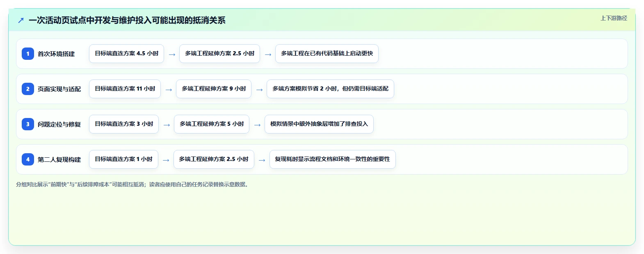This screenshot has width=644, height=254.
Task: Click the 第二人复现构建 row label
Action: pos(59,159)
